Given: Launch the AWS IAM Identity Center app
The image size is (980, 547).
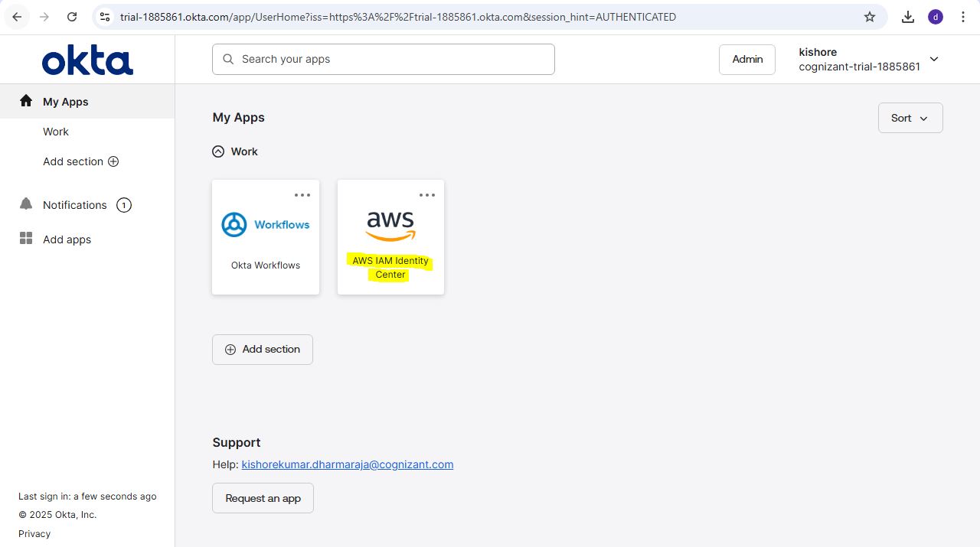Looking at the screenshot, I should (390, 237).
